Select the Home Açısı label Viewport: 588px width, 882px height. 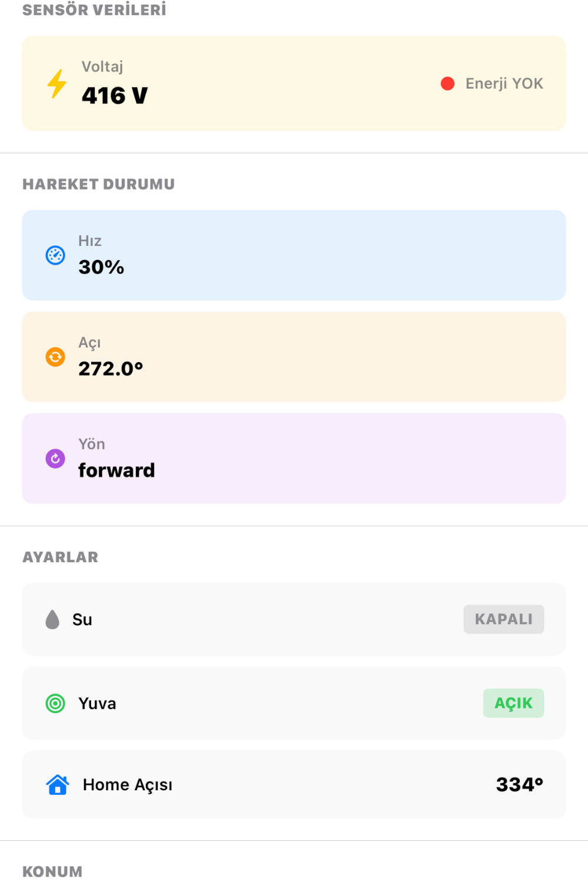[x=128, y=785]
